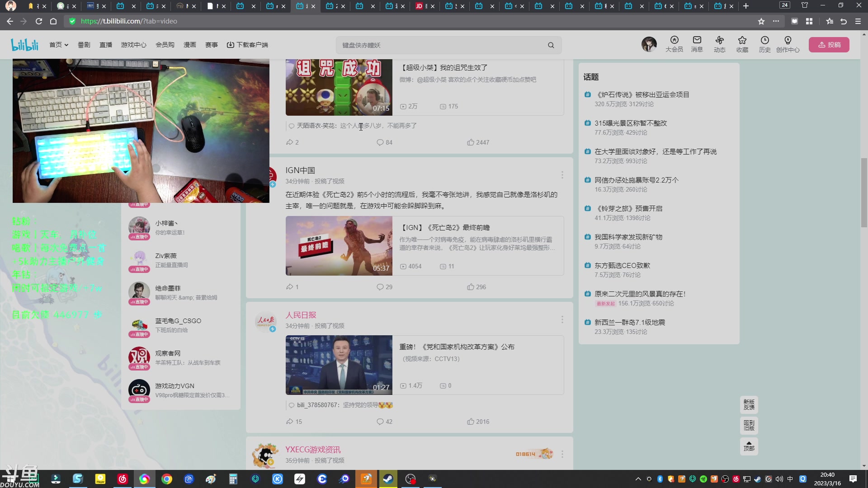This screenshot has width=868, height=488.
Task: Open the 超级小桀 video thumbnail
Action: 339,87
